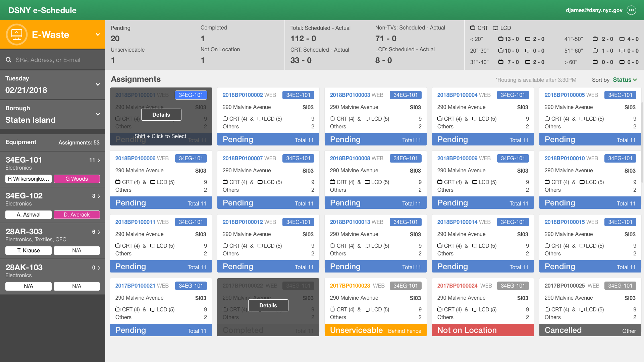Click the LCD icon on card 2018BP0100008

(x=367, y=182)
